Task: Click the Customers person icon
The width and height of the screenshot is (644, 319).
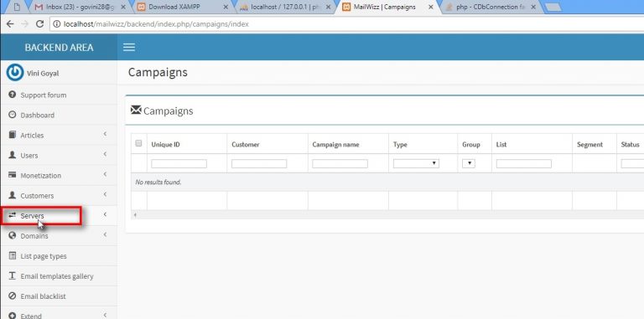Action: [x=13, y=195]
